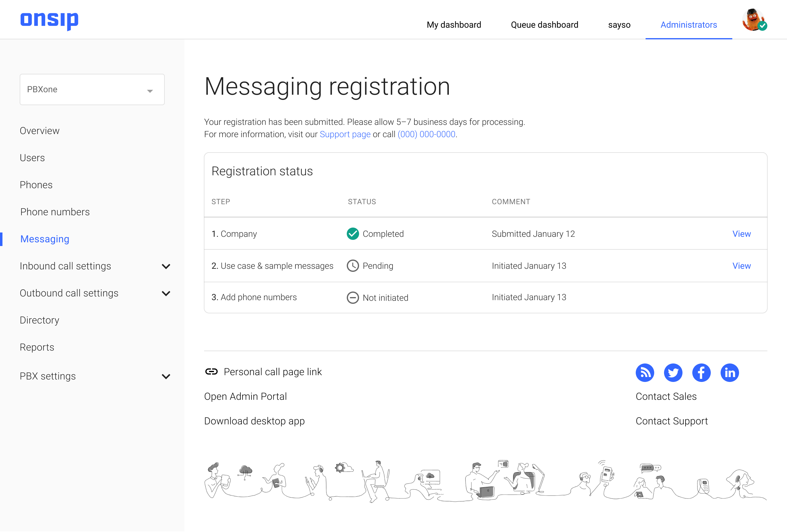Screen dimensions: 787x532
Task: Open Users in the sidebar
Action: click(x=32, y=158)
